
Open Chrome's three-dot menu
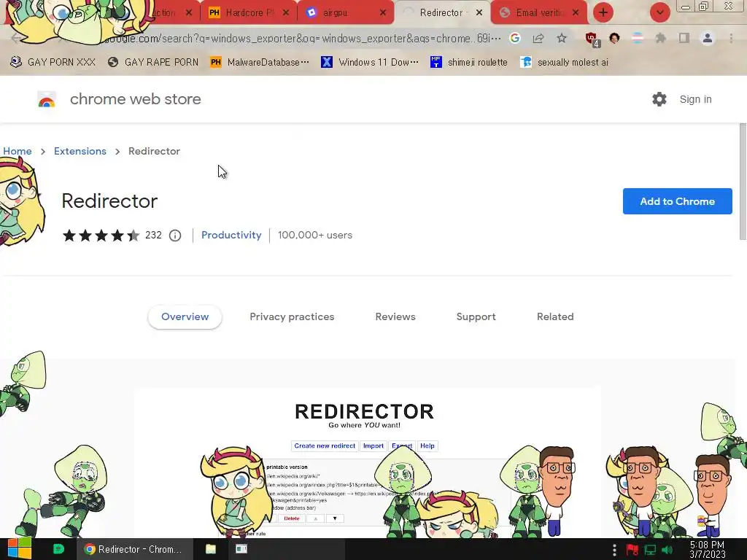pos(731,38)
